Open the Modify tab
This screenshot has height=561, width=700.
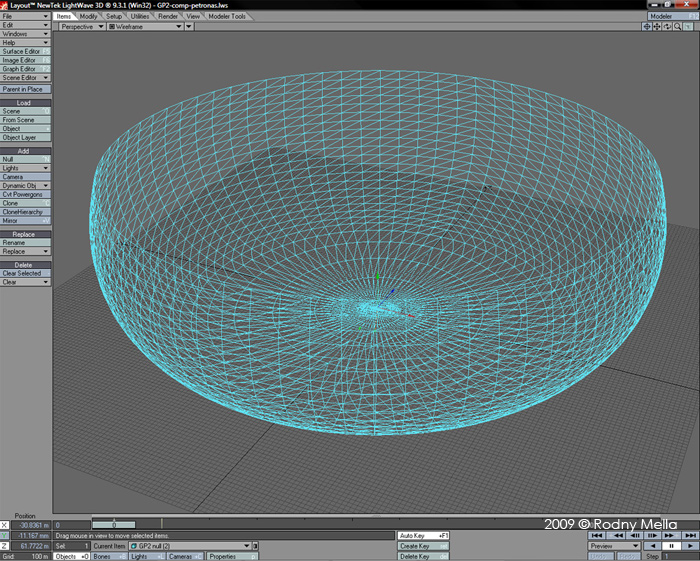[x=89, y=17]
